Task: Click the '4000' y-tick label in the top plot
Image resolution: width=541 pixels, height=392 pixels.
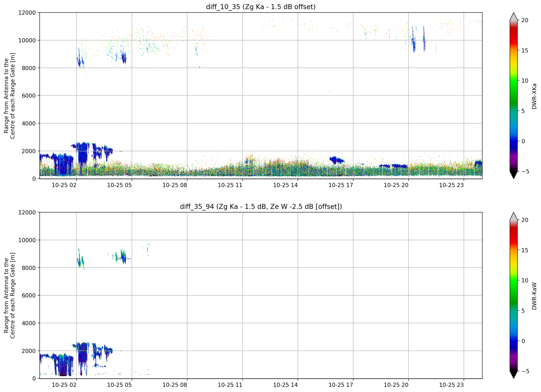Action: [29, 123]
